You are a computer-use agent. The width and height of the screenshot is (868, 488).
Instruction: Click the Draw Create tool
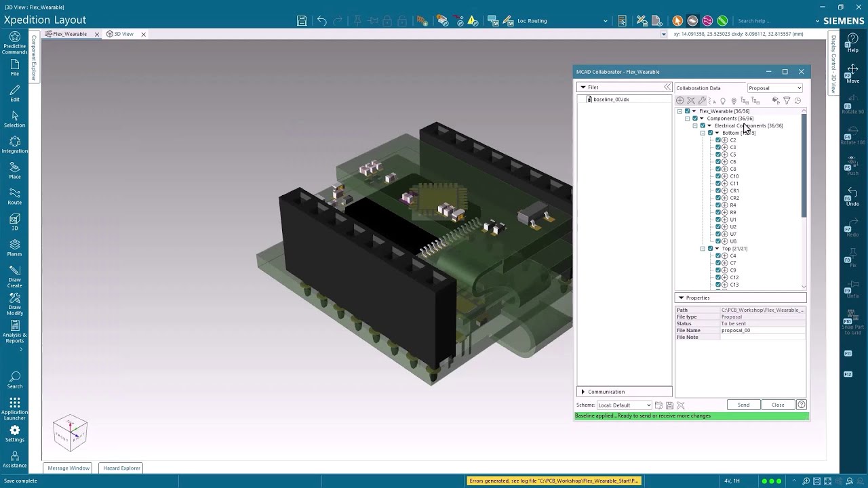tap(14, 277)
